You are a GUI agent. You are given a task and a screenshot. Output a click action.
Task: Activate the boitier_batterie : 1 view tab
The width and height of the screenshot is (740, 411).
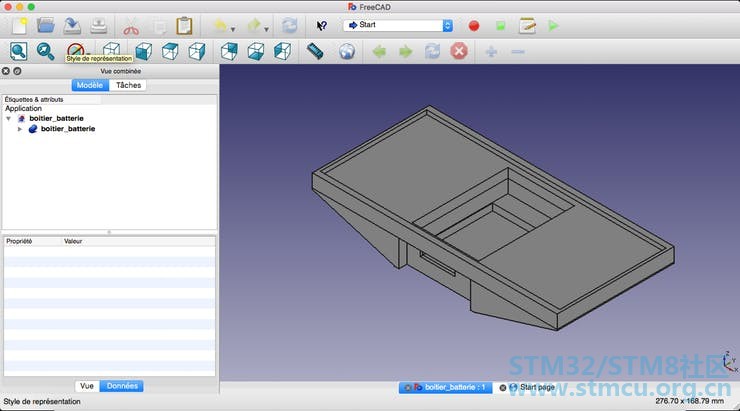(x=446, y=387)
